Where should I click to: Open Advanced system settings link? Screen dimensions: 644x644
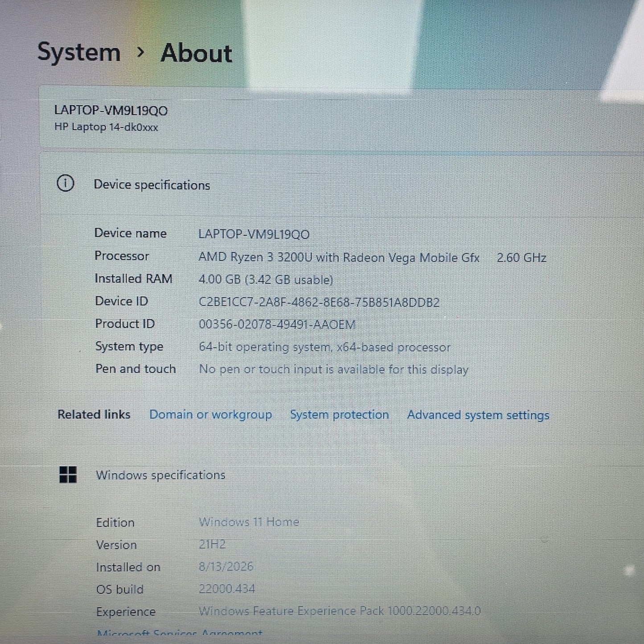(x=478, y=415)
